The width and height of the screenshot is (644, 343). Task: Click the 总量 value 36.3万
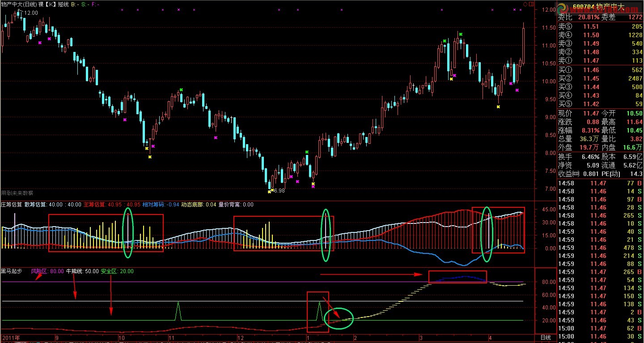[590, 139]
